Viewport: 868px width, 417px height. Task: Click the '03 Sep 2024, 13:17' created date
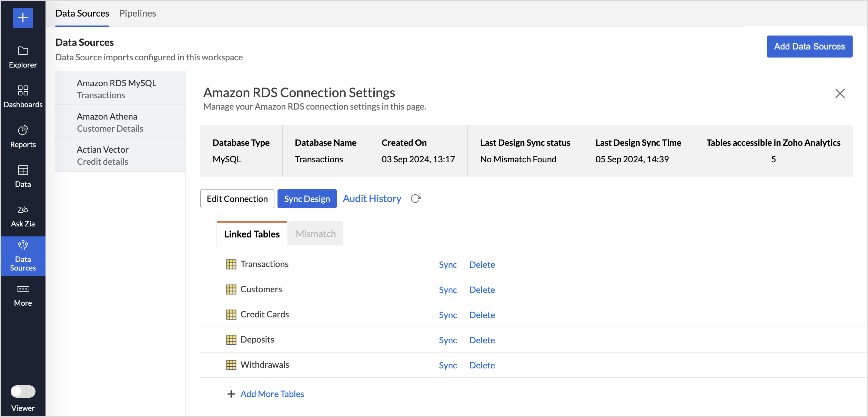tap(418, 159)
